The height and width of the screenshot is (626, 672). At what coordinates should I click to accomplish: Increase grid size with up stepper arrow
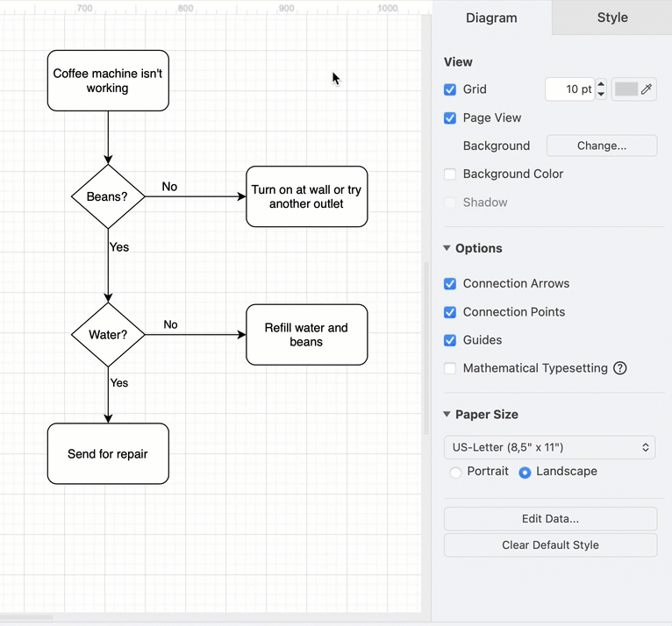pyautogui.click(x=601, y=84)
